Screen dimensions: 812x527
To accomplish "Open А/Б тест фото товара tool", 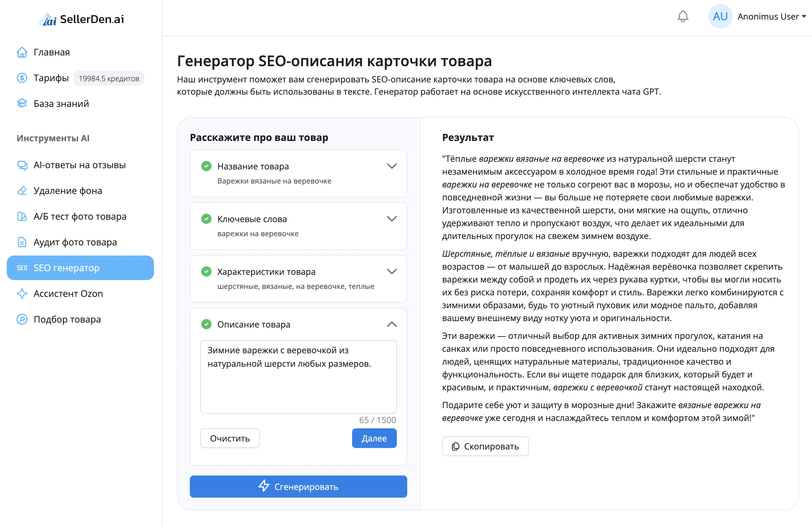I will tap(80, 216).
